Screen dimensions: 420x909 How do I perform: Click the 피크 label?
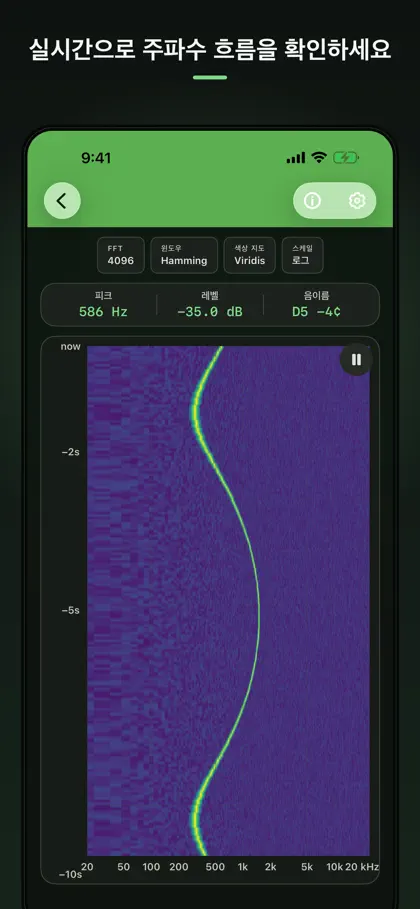coord(103,296)
